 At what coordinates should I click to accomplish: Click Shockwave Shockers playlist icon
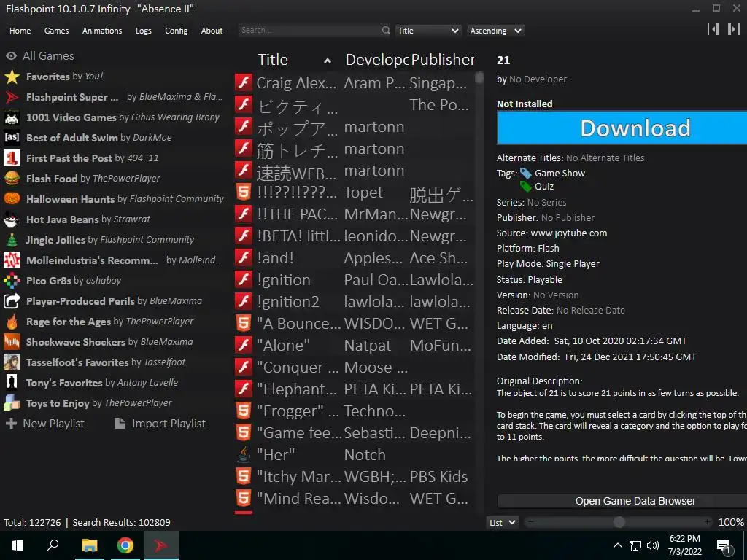click(12, 342)
